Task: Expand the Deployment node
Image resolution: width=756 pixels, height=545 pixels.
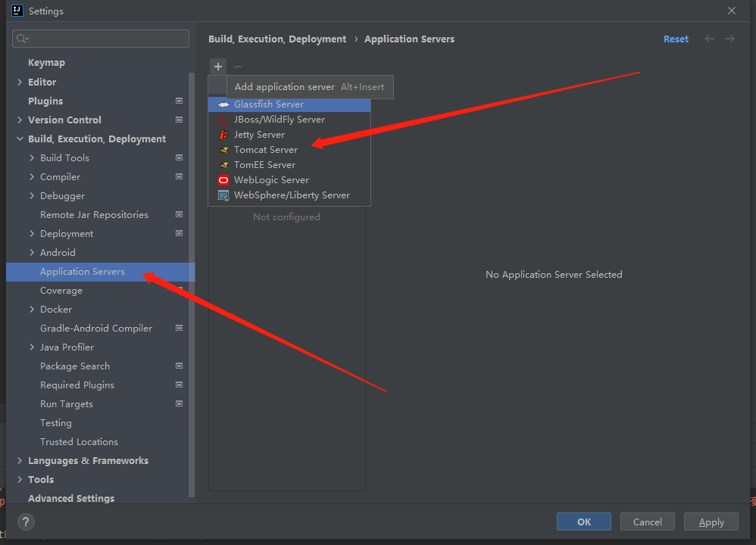Action: [32, 233]
